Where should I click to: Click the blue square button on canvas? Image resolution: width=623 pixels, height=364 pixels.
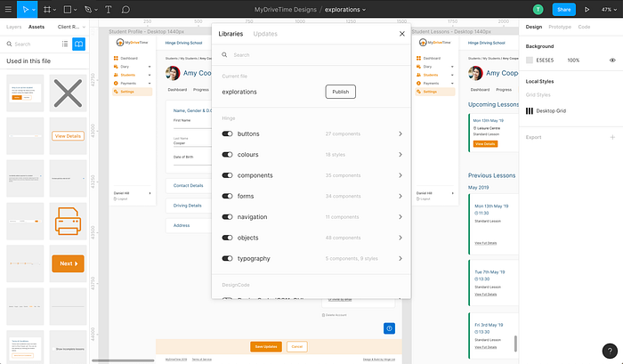[x=390, y=328]
